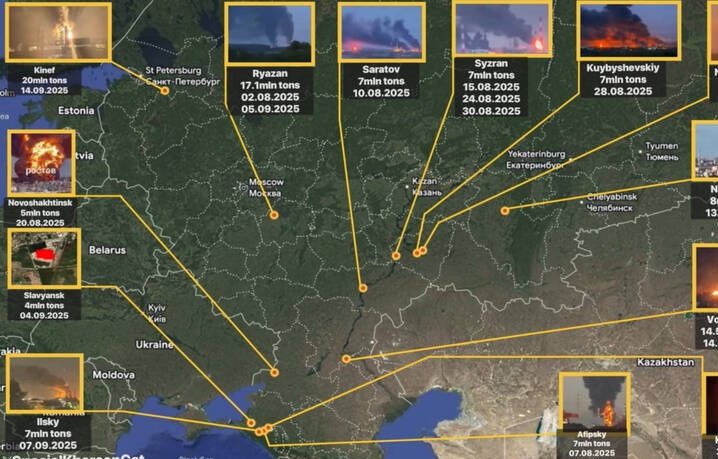This screenshot has width=718, height=459.
Task: Open the Ilsky refinery fire thumbnail
Action: pyautogui.click(x=43, y=385)
